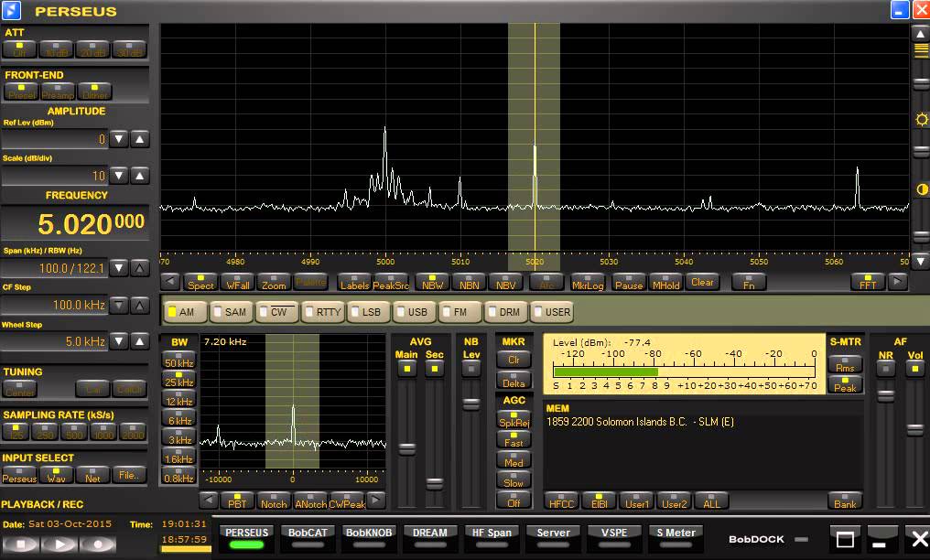930x560 pixels.
Task: Decrease Span with down arrow
Action: pyautogui.click(x=119, y=268)
